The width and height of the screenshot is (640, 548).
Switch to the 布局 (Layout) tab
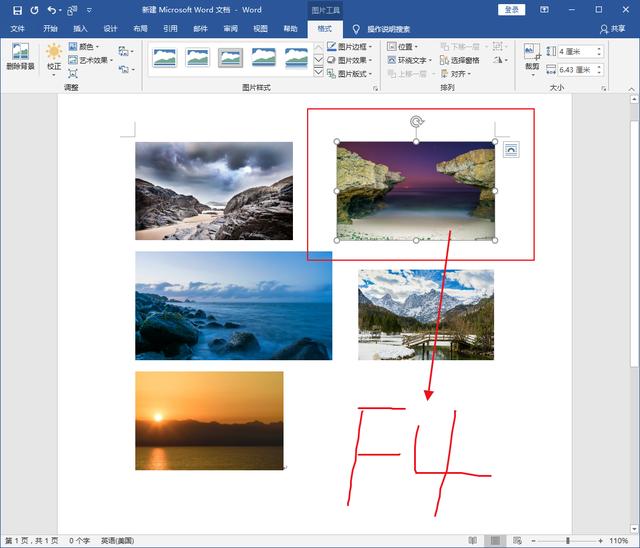pos(140,29)
